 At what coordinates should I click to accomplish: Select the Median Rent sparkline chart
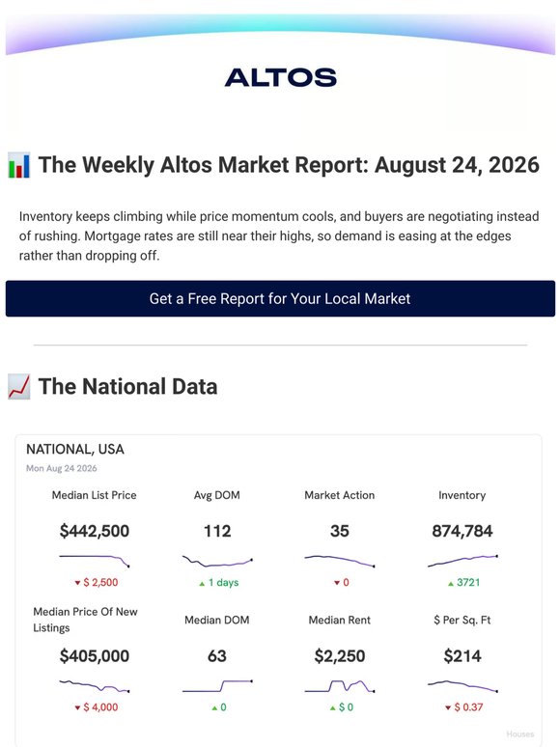coord(339,686)
